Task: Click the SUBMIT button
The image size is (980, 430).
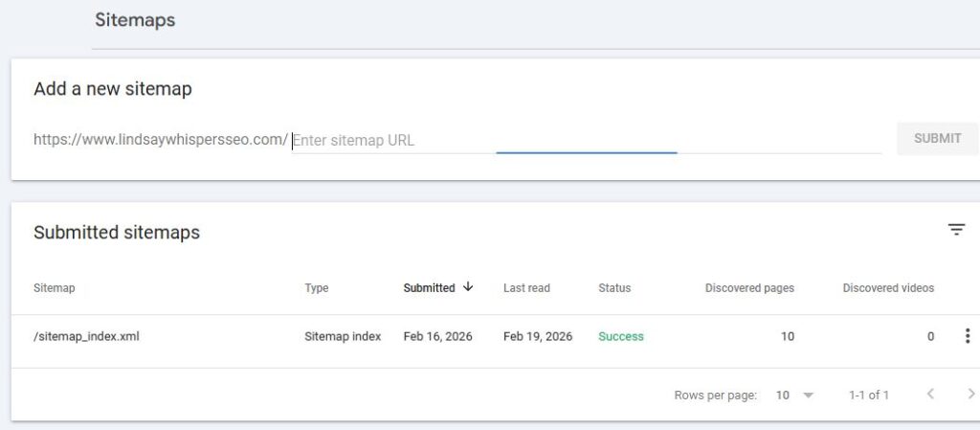Action: point(937,138)
